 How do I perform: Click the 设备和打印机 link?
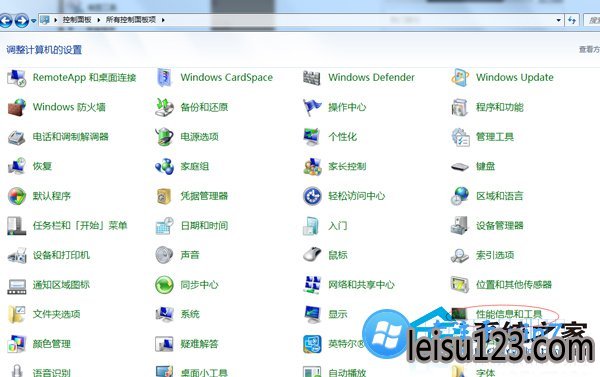(61, 255)
